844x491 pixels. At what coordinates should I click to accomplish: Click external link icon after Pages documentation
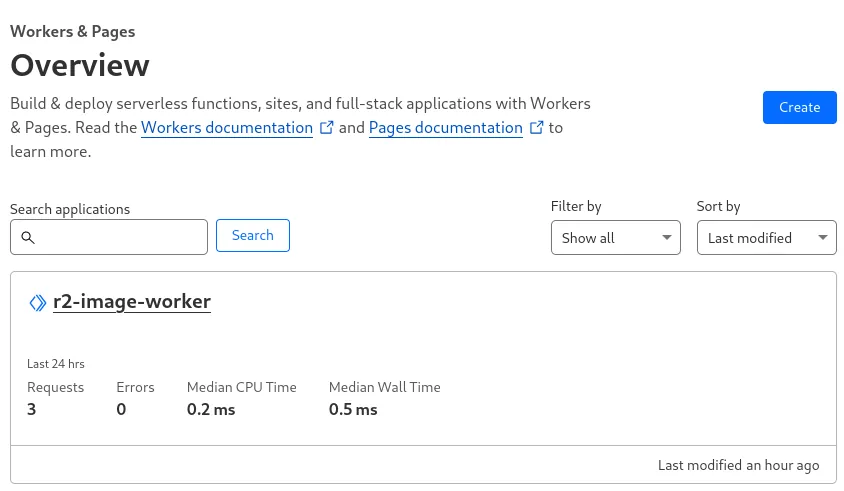coord(537,128)
